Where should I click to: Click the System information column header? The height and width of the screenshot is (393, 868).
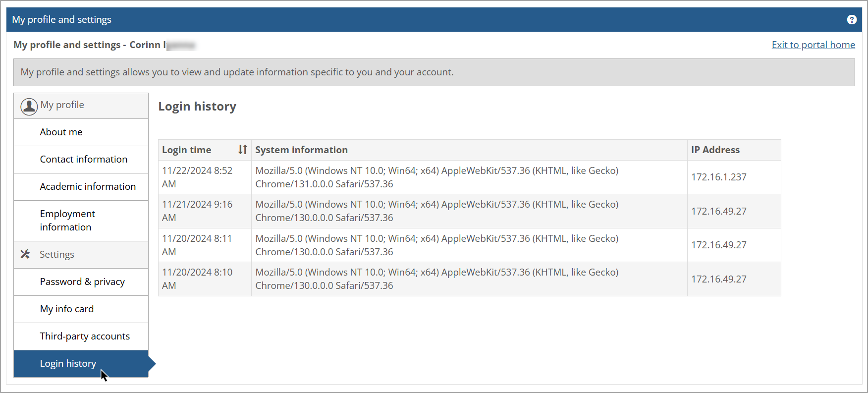301,149
